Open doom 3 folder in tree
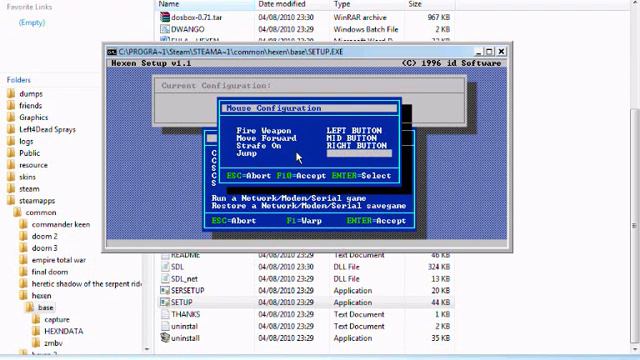Image resolution: width=640 pixels, height=360 pixels. click(x=44, y=248)
